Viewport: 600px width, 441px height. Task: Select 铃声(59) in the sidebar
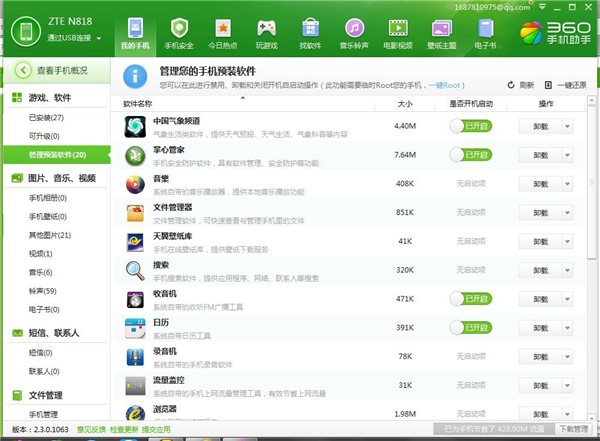pyautogui.click(x=42, y=291)
